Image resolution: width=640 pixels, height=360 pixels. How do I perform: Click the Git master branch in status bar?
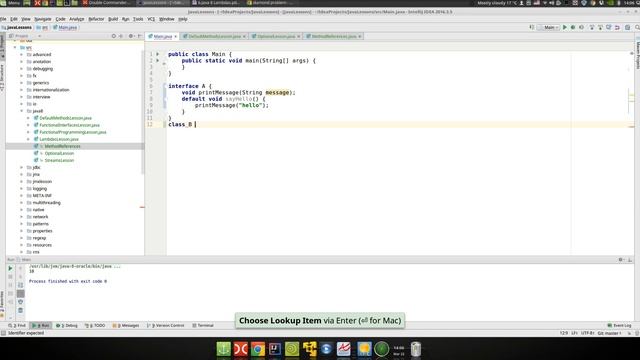[x=609, y=333]
